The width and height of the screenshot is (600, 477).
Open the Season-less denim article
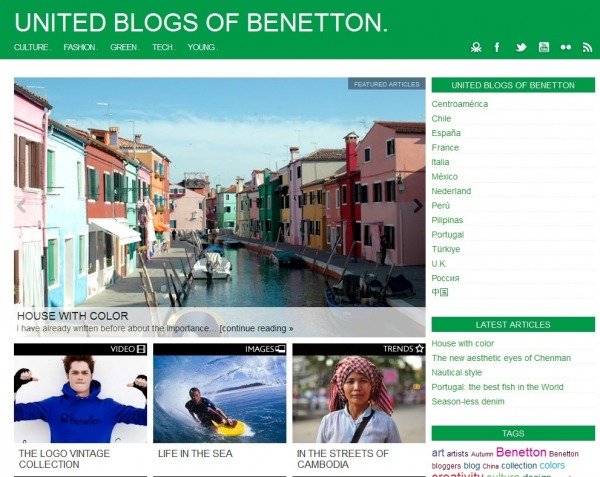click(468, 402)
